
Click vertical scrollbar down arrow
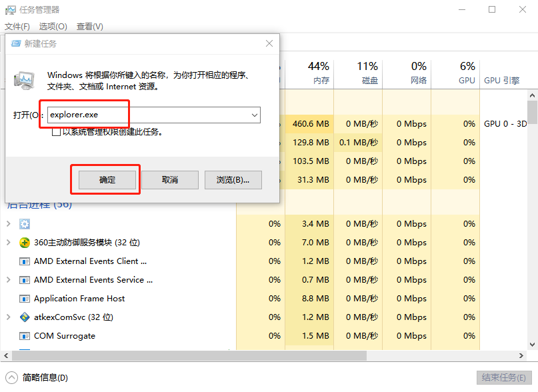click(x=532, y=344)
